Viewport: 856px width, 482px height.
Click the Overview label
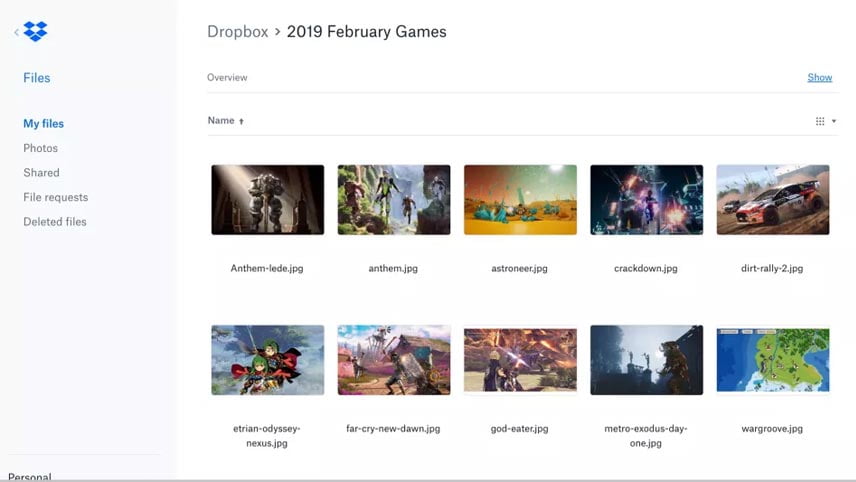(x=227, y=78)
